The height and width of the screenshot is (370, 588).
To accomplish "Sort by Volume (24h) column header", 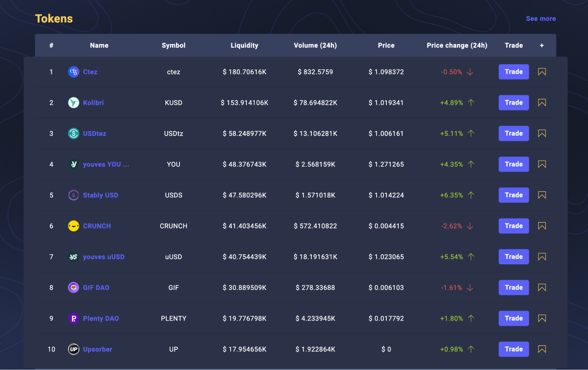I will pos(315,45).
